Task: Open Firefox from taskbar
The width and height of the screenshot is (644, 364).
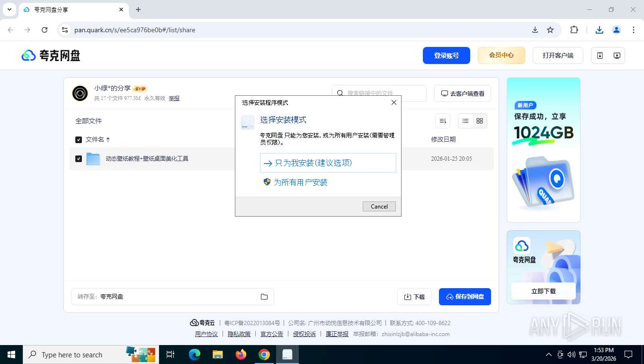Action: [x=241, y=355]
